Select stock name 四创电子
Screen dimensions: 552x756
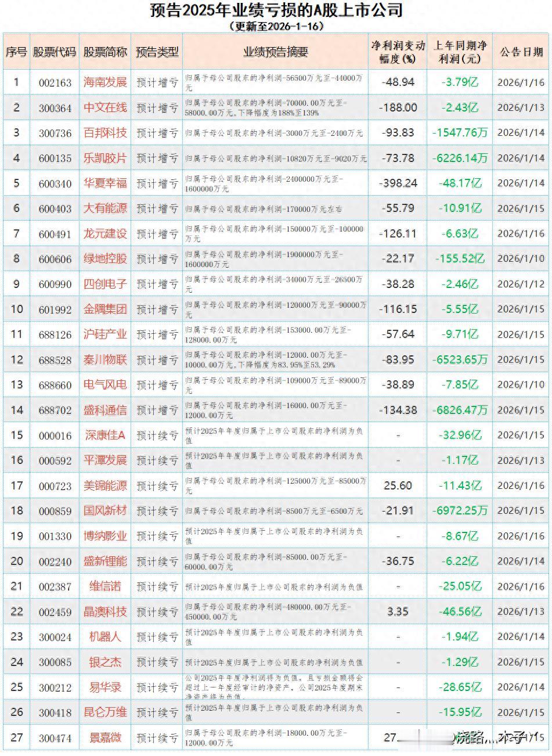tap(105, 284)
